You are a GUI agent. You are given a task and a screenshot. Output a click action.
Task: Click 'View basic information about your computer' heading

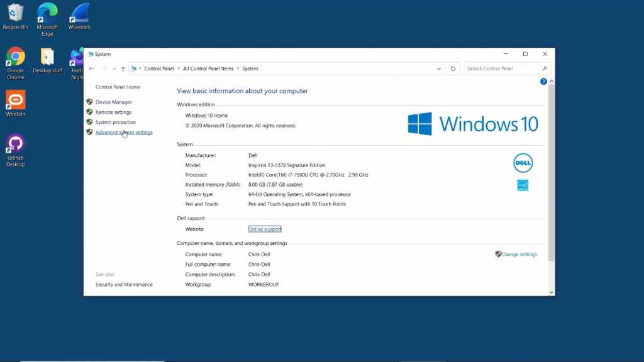point(242,90)
